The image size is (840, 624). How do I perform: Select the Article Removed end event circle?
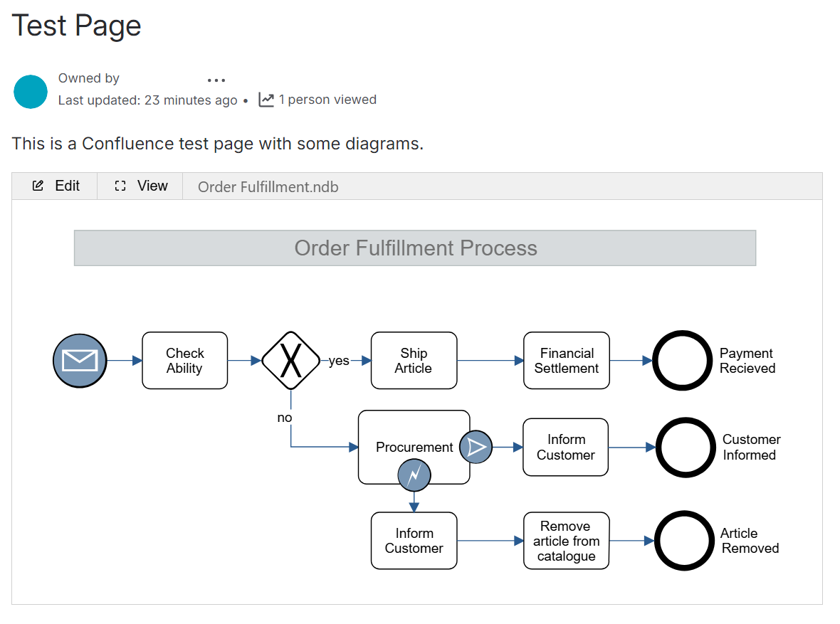[684, 541]
